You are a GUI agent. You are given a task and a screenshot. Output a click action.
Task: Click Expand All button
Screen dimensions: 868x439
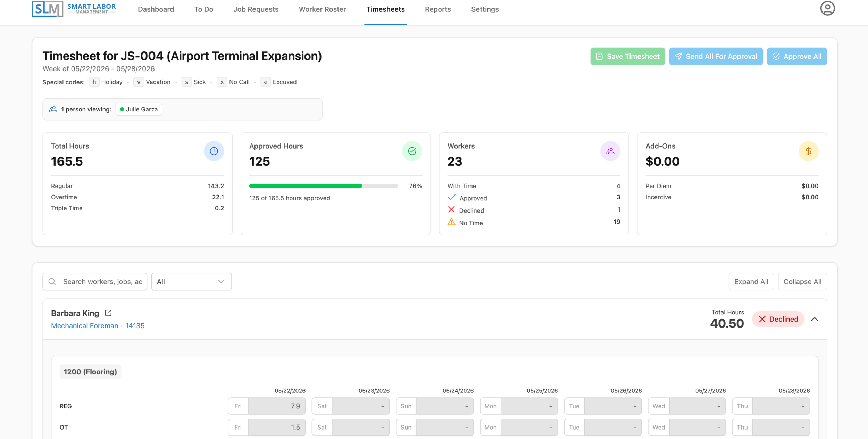pos(751,282)
